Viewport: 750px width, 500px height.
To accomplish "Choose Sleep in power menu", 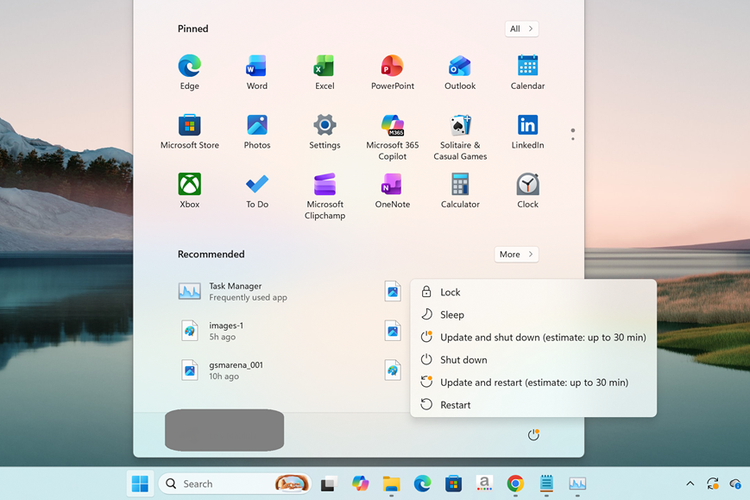I will pos(533,314).
